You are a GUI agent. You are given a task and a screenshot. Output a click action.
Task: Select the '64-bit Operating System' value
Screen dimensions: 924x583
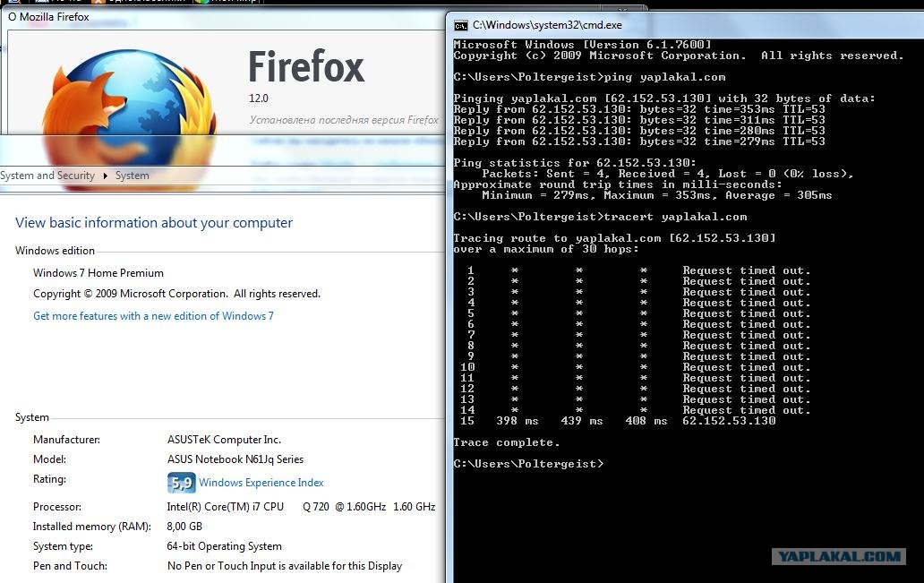click(x=225, y=546)
